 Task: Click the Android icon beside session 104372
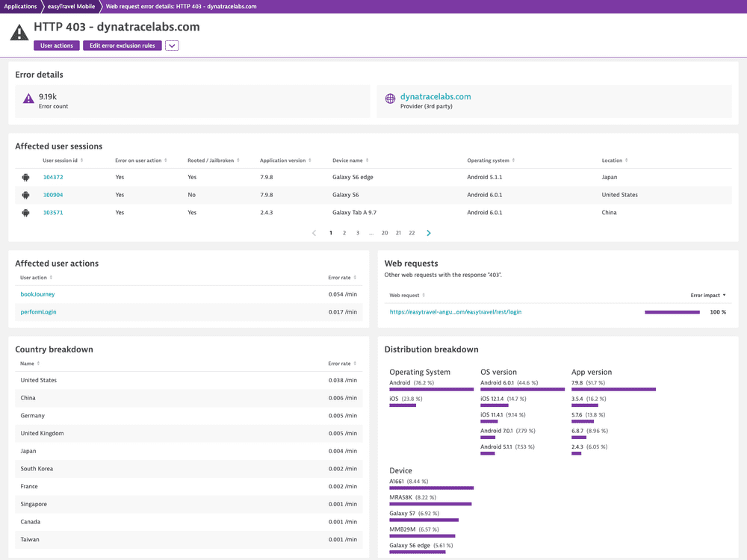25,177
